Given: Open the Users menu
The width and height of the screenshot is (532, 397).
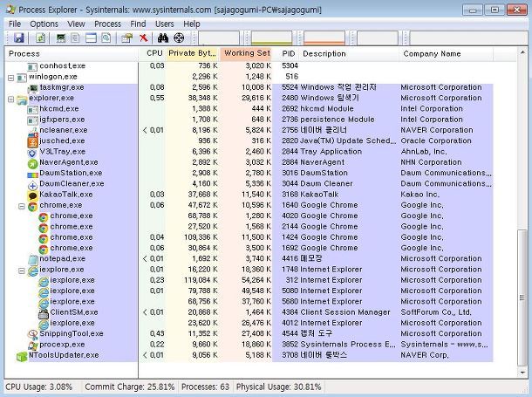Looking at the screenshot, I should click(164, 24).
